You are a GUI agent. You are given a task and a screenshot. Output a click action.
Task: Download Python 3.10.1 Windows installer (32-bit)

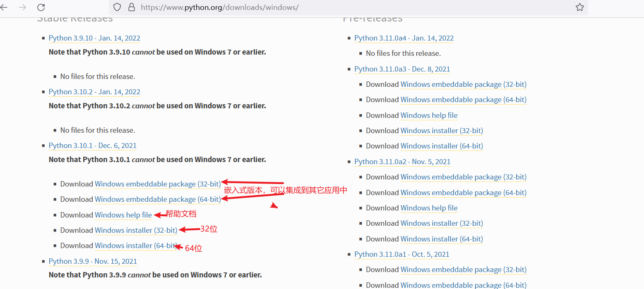coord(136,230)
